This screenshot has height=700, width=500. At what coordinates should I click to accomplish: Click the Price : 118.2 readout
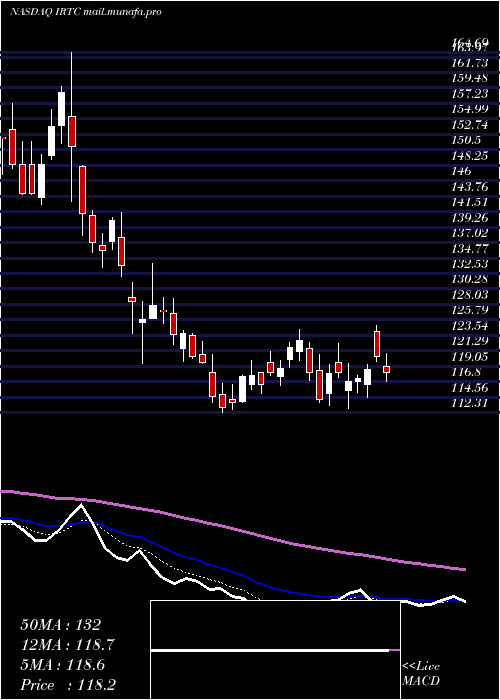click(68, 685)
